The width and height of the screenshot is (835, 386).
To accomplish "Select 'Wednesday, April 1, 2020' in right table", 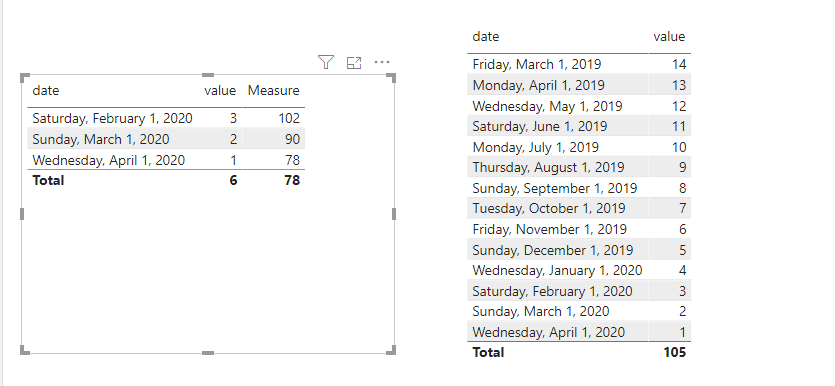I will point(549,332).
